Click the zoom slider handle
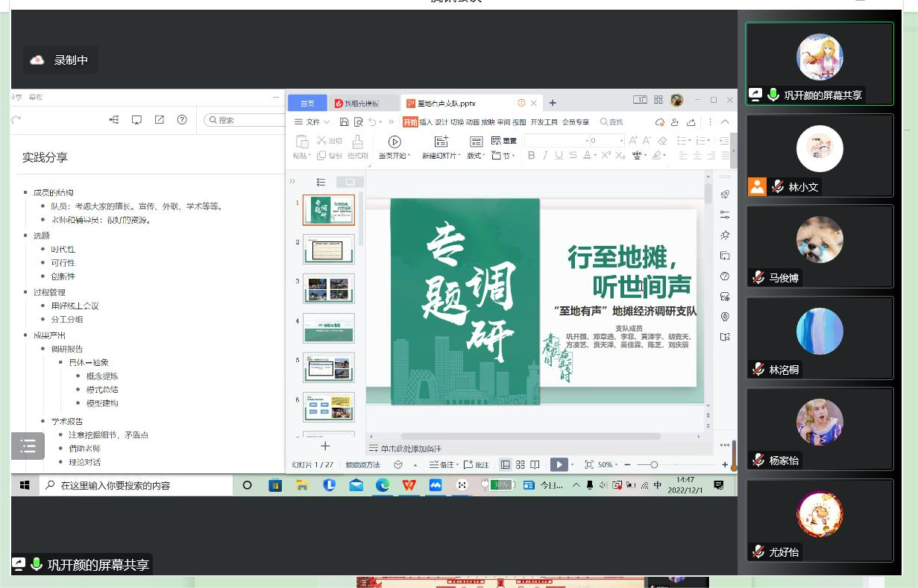The height and width of the screenshot is (588, 918). coord(654,465)
